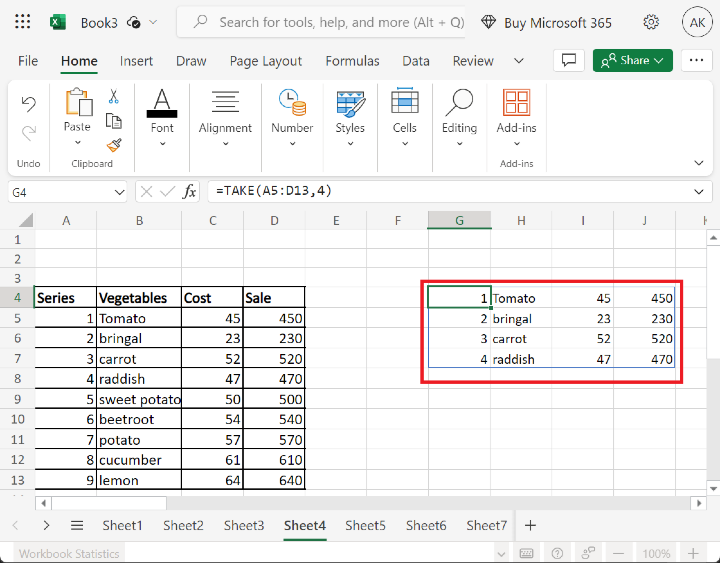Expand the formula bar chevron
This screenshot has width=720, height=563.
[698, 192]
